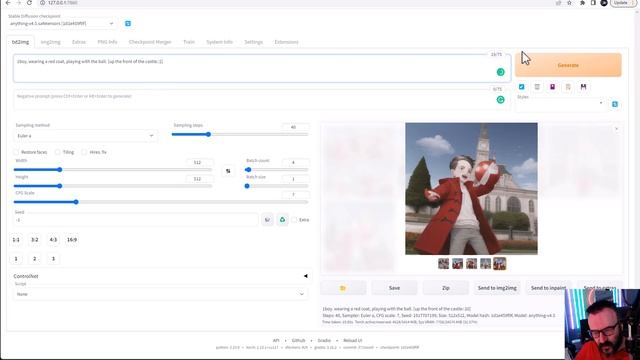
Task: Click the green Grammarly icon in the negative prompt box
Action: (x=500, y=100)
